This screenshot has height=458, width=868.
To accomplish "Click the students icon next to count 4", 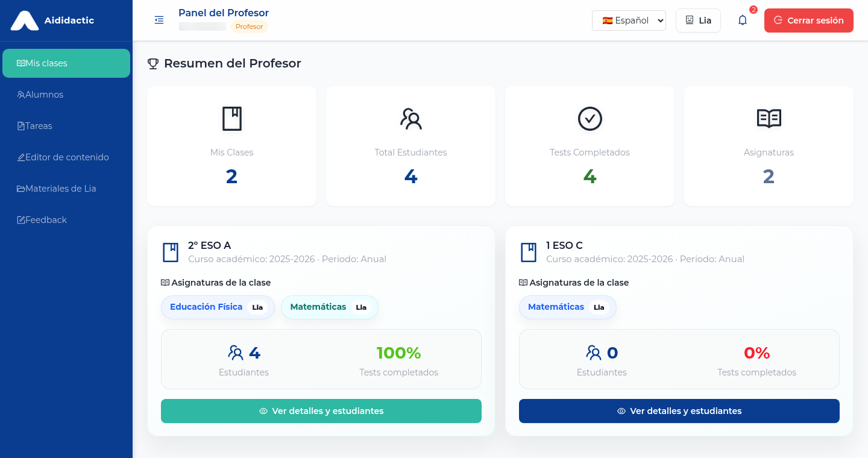I will pos(236,353).
